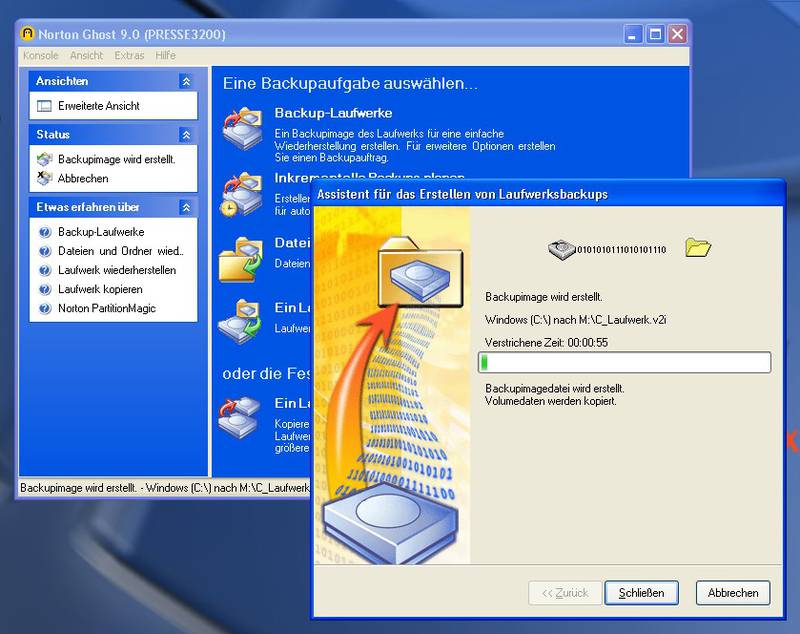Select the Backup-Laufwerke task heading
The image size is (800, 634).
pos(333,113)
